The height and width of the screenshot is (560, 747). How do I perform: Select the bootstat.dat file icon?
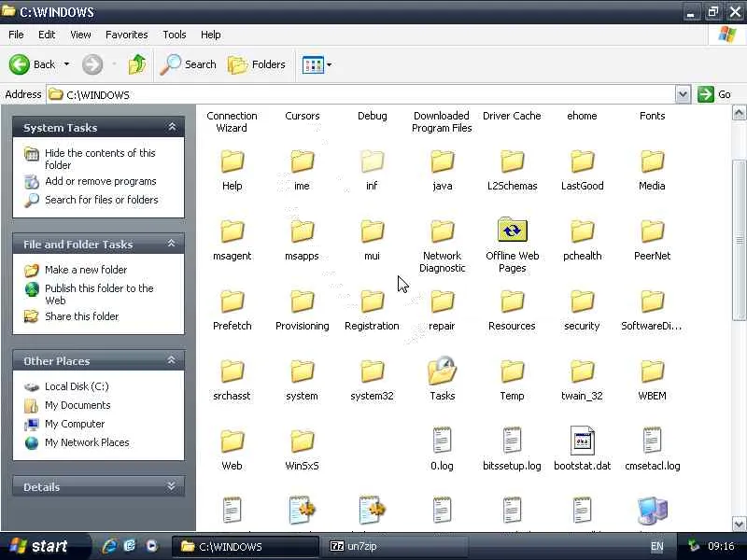[x=582, y=440]
